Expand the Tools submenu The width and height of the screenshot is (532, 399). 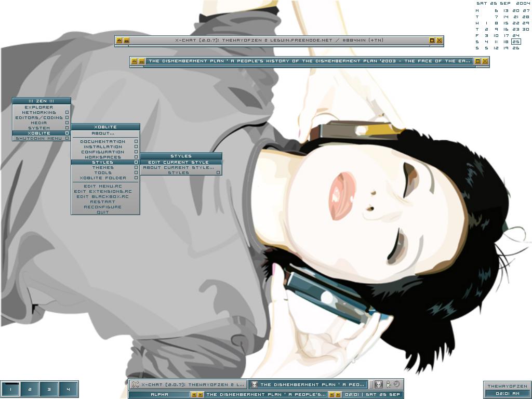(105, 172)
